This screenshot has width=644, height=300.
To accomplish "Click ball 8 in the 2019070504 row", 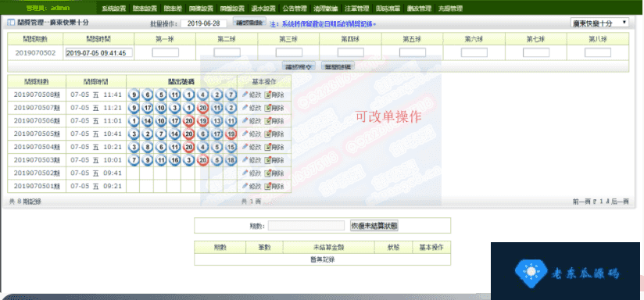I will click(147, 147).
